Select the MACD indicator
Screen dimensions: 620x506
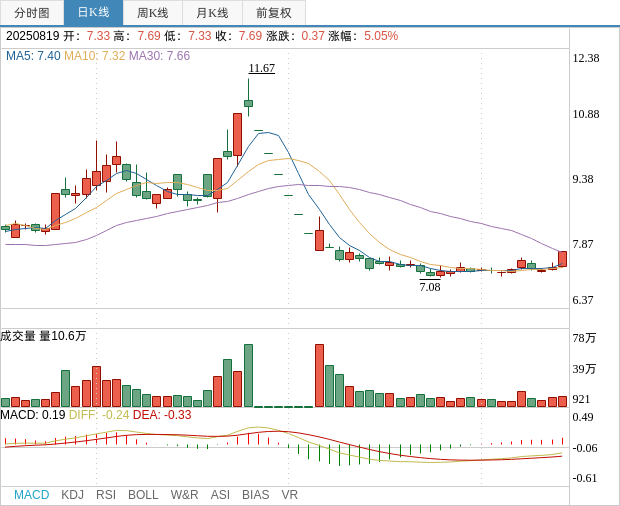point(32,495)
